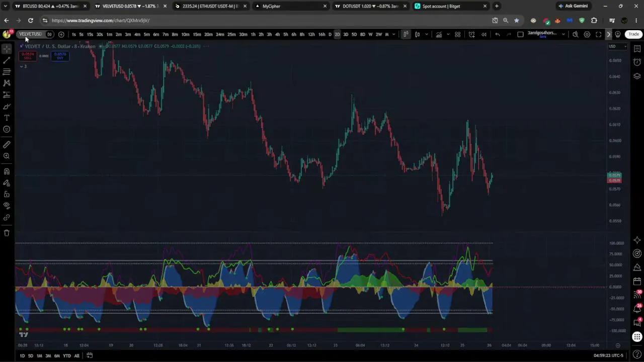The width and height of the screenshot is (644, 362).
Task: Open the USD currency dropdown
Action: point(618,46)
